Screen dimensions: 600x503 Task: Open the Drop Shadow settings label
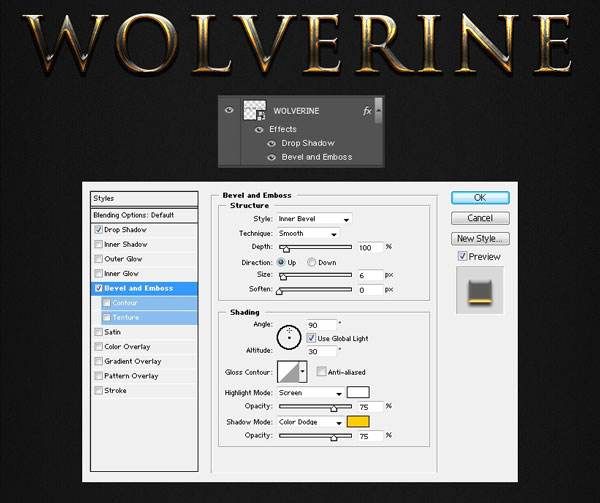point(126,230)
